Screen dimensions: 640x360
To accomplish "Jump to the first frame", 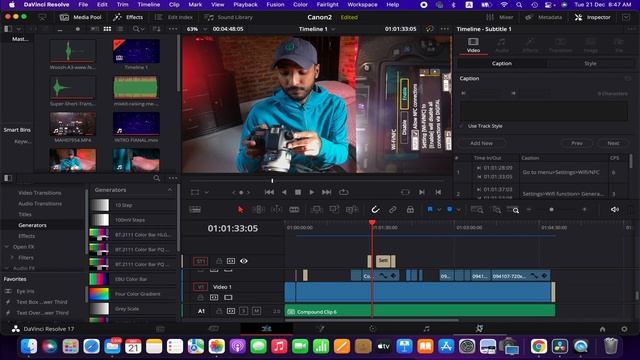I will (x=269, y=192).
